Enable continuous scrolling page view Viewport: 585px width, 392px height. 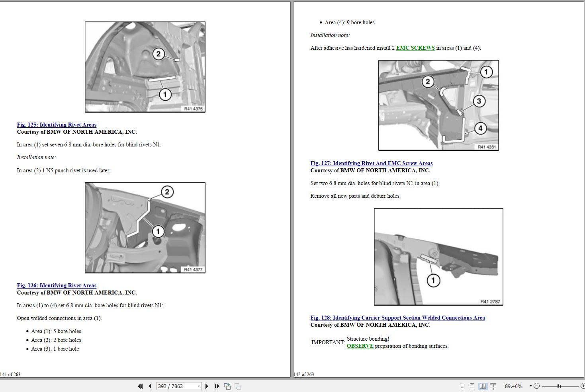pos(472,386)
